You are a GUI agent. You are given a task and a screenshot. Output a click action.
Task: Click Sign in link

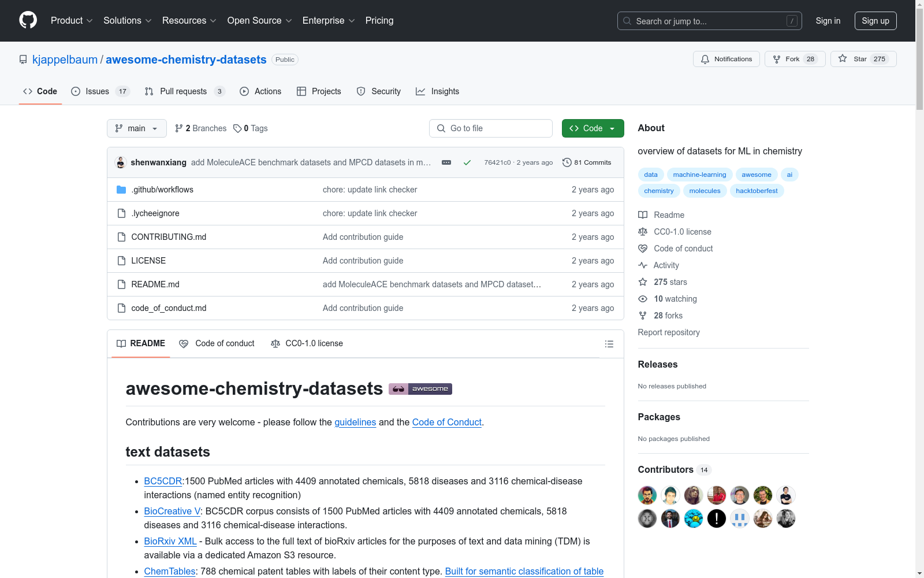828,21
